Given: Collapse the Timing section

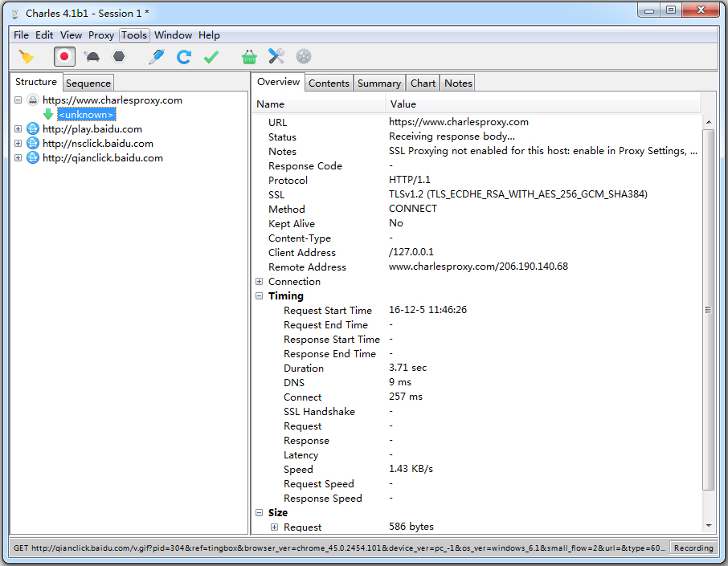Looking at the screenshot, I should pos(260,296).
